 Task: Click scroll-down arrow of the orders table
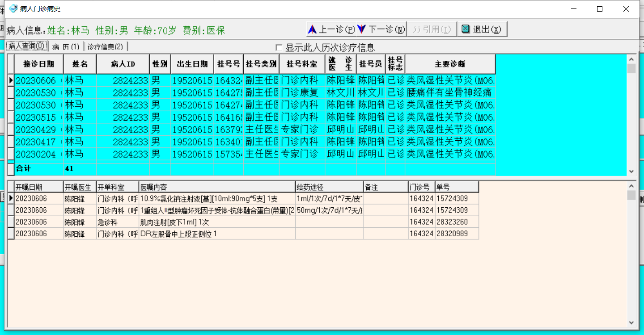[631, 322]
